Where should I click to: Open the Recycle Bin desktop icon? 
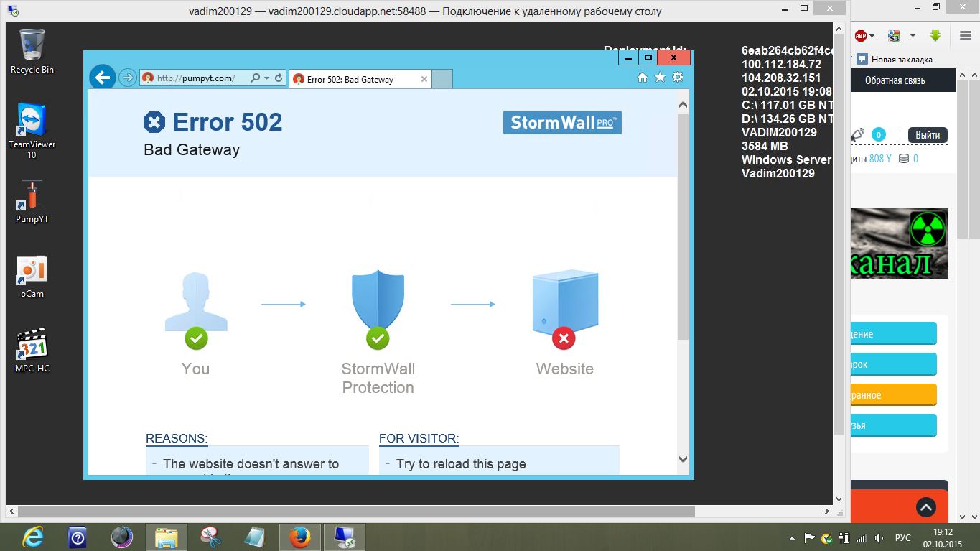pyautogui.click(x=32, y=52)
